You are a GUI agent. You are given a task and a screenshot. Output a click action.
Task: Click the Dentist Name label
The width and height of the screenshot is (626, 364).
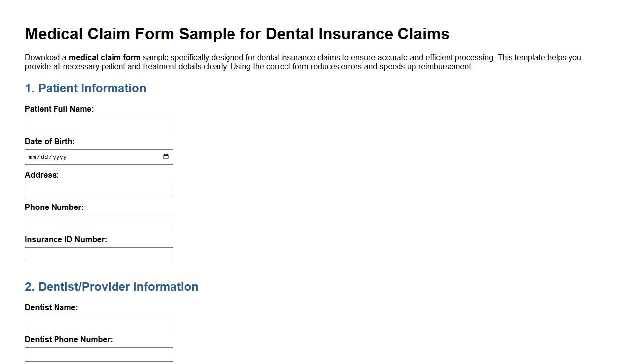51,307
